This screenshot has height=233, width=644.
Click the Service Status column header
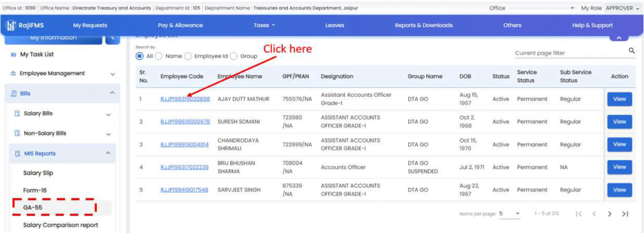[x=527, y=77]
